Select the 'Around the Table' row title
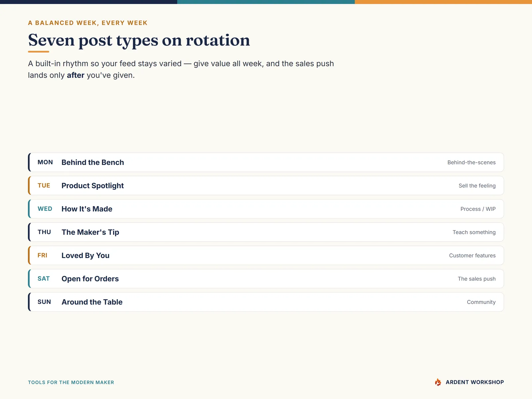Viewport: 532px width, 399px height. coord(92,302)
